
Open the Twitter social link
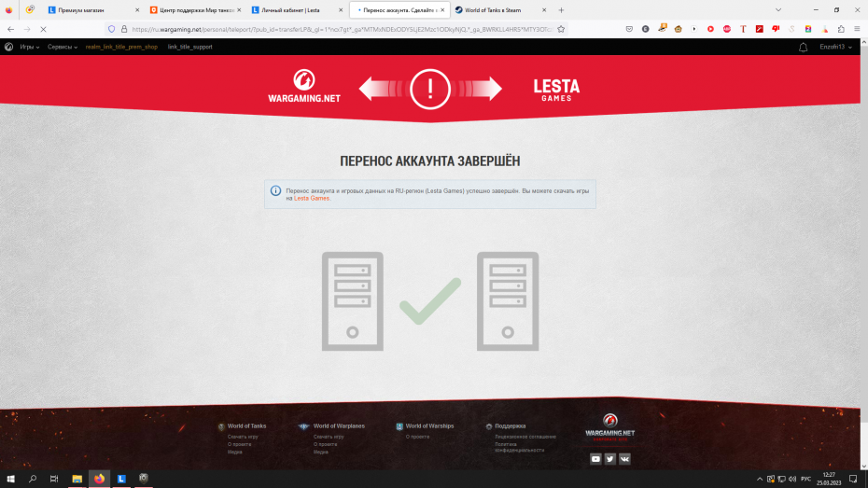click(610, 459)
